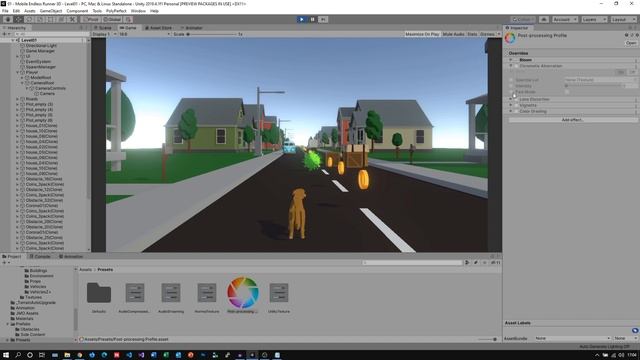Open the 16:9 aspect ratio dropdown

pyautogui.click(x=144, y=34)
